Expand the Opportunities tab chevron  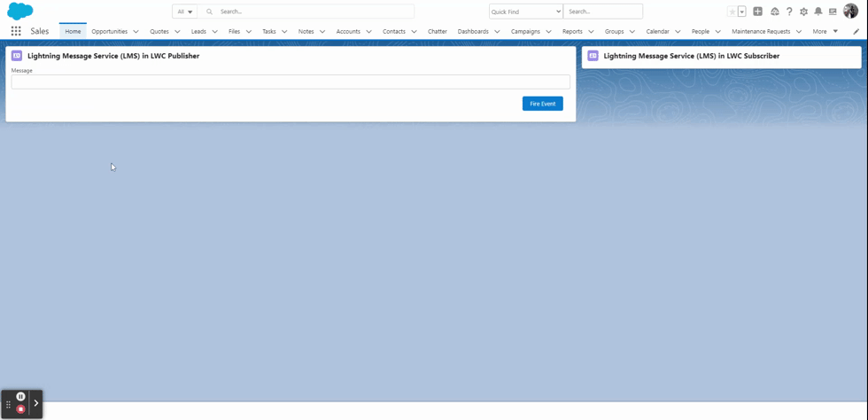[x=136, y=32]
